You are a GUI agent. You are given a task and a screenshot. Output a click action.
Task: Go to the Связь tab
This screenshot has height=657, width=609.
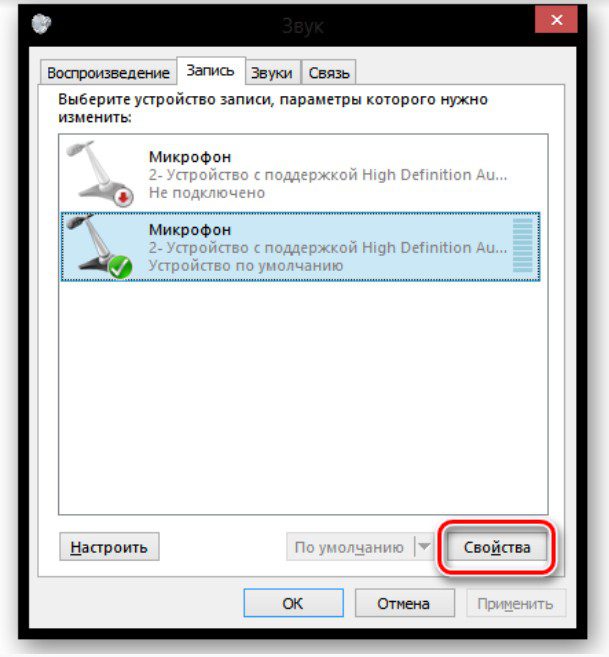[x=329, y=73]
